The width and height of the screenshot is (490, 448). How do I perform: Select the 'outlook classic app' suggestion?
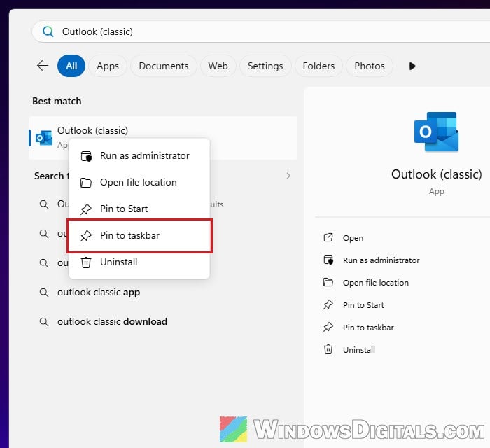click(99, 293)
